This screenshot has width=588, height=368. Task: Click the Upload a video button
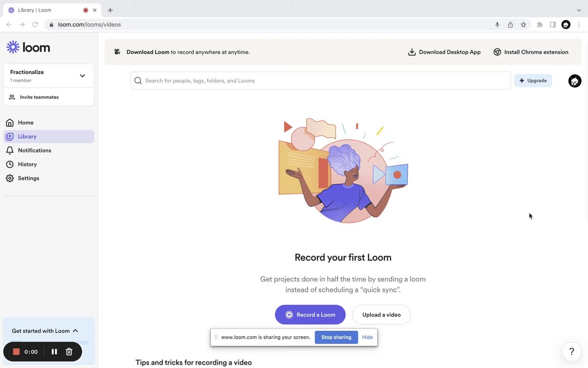381,315
